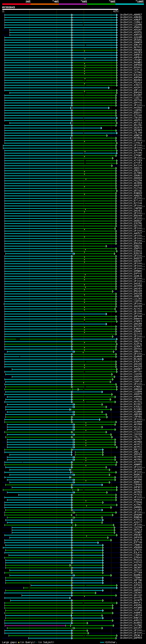The width and height of the screenshot is (146, 644).
Task: Select the label UniRef100_B6TPG2
Action: (x=131, y=47)
